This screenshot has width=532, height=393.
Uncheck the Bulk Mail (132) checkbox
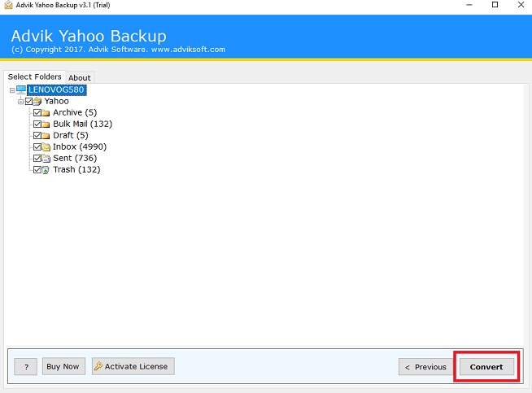tap(37, 124)
